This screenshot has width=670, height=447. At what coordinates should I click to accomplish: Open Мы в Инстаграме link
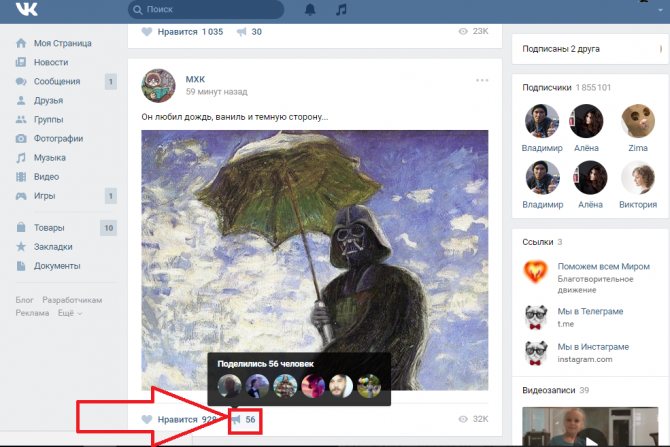(593, 347)
